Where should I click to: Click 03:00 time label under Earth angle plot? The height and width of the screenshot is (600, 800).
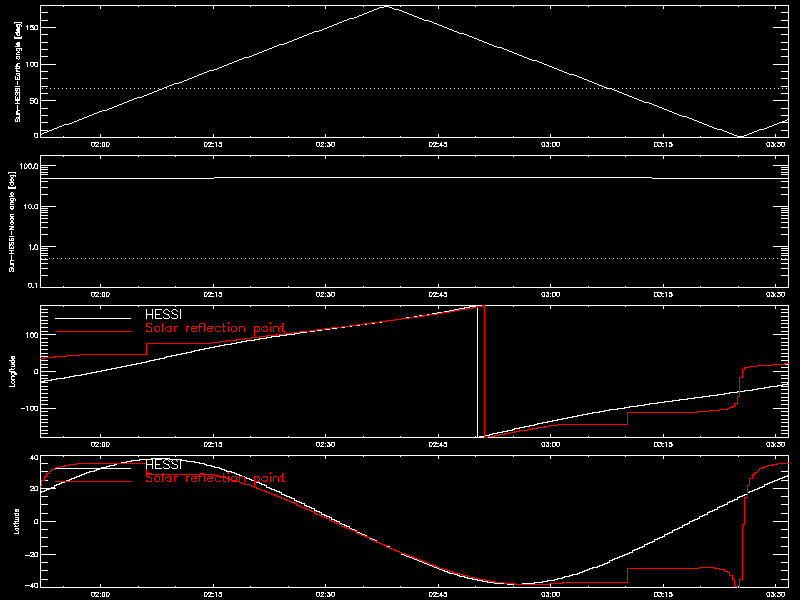click(x=551, y=144)
